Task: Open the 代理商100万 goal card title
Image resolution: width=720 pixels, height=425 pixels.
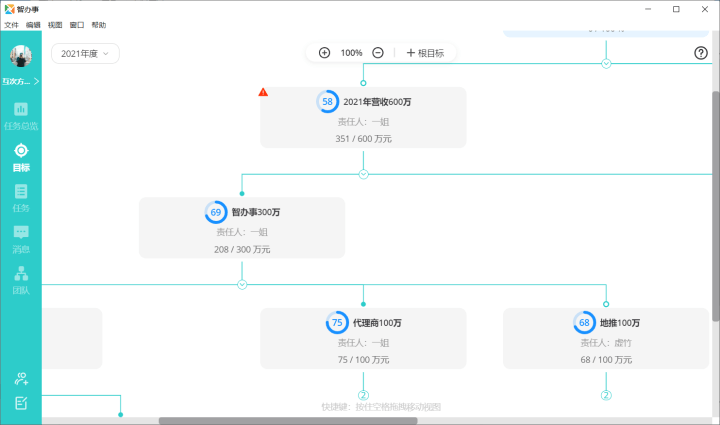Action: click(377, 323)
